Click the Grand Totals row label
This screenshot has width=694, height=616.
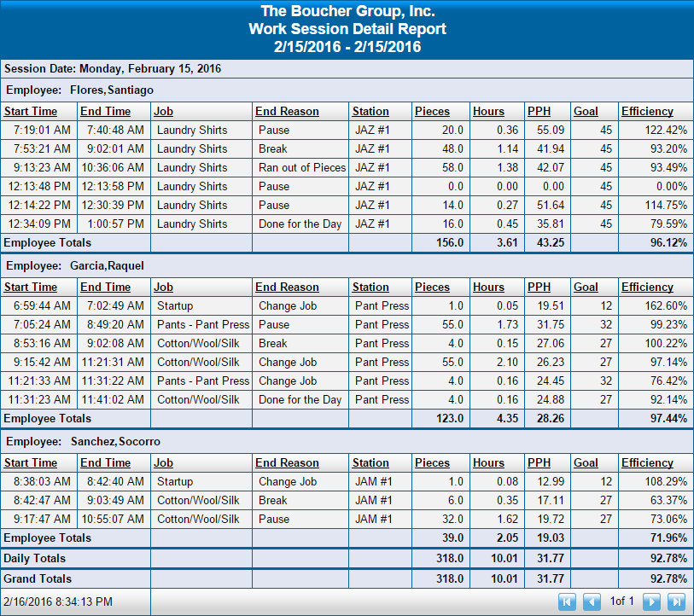click(x=38, y=578)
